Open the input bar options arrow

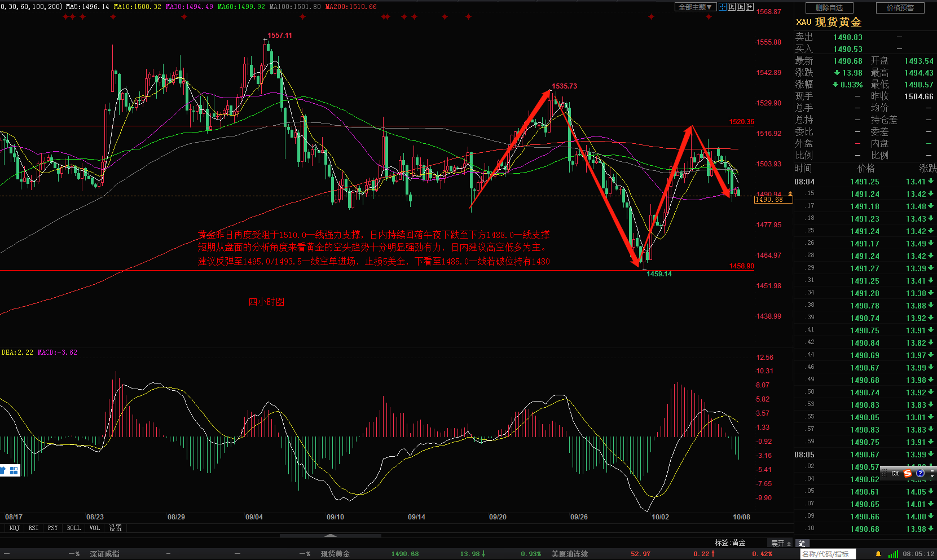[932, 477]
